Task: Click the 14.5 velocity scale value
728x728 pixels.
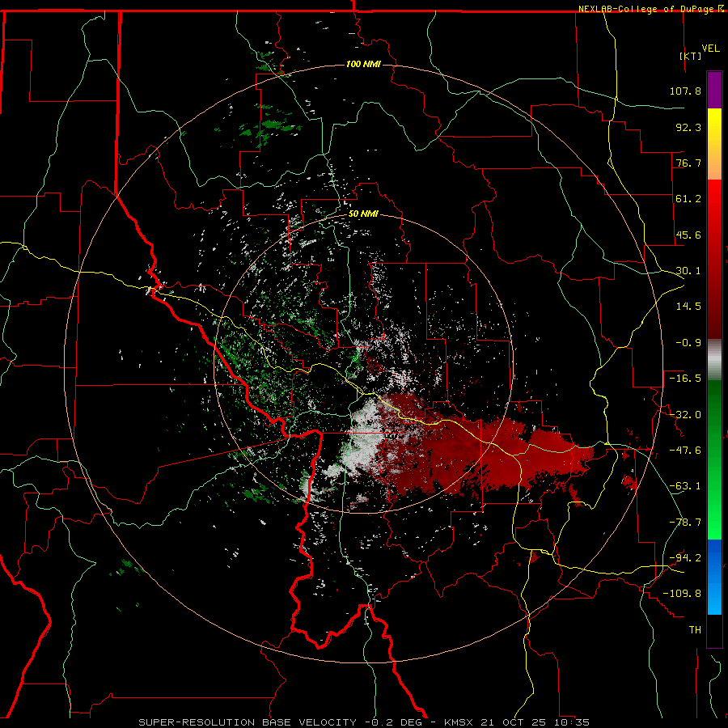Action: (688, 307)
